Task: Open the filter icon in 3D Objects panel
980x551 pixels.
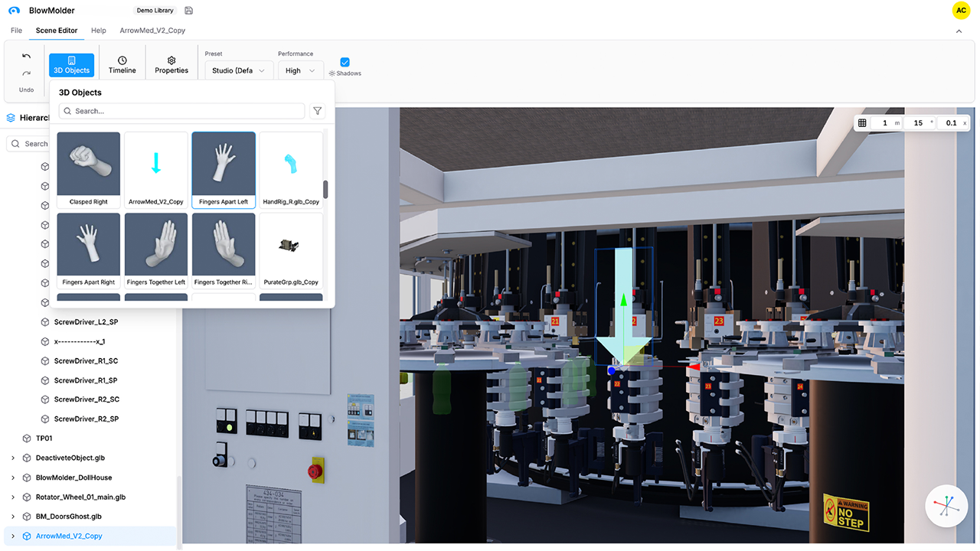Action: pos(318,111)
